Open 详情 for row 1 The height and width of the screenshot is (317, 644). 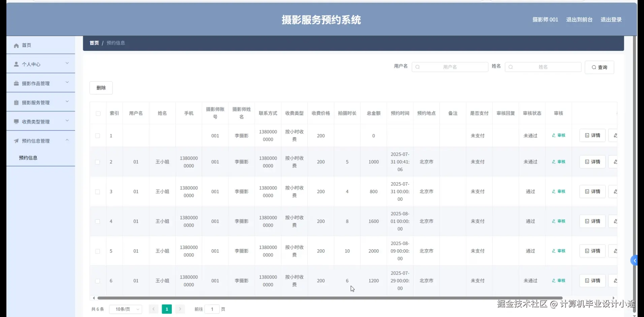tap(592, 135)
